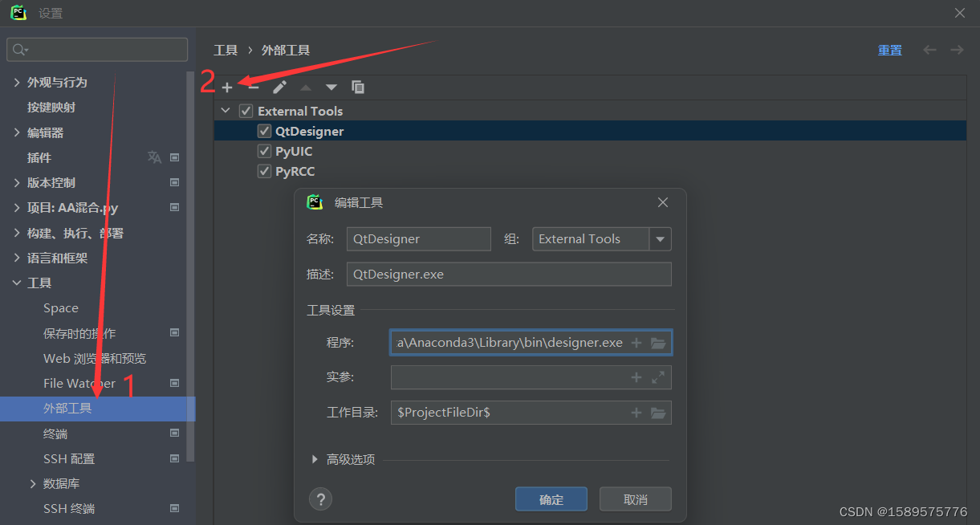The image size is (980, 525).
Task: Click the project-level icon beside SSH 终端
Action: (x=175, y=508)
